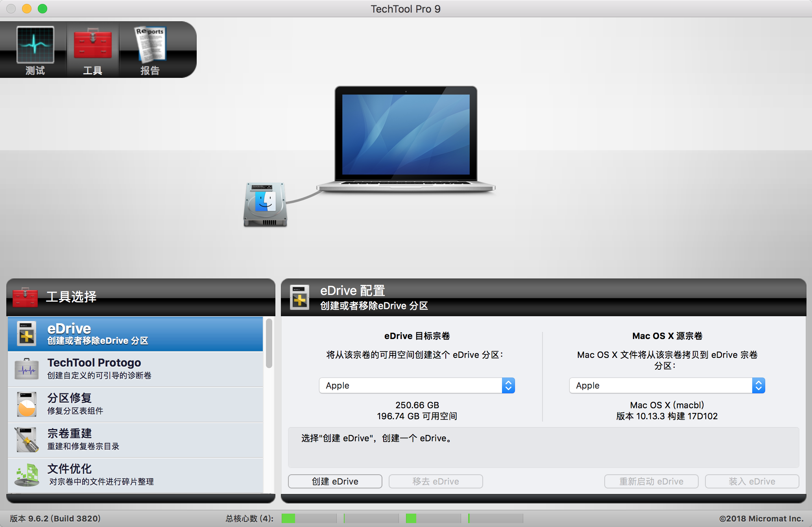812x527 pixels.
Task: Click the tool list scrollbar thumb
Action: pyautogui.click(x=269, y=343)
